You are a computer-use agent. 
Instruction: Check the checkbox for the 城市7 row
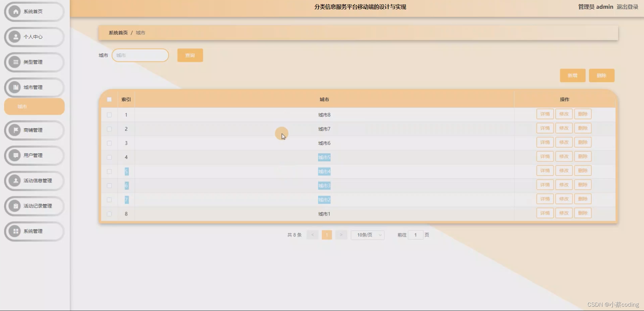coord(109,129)
